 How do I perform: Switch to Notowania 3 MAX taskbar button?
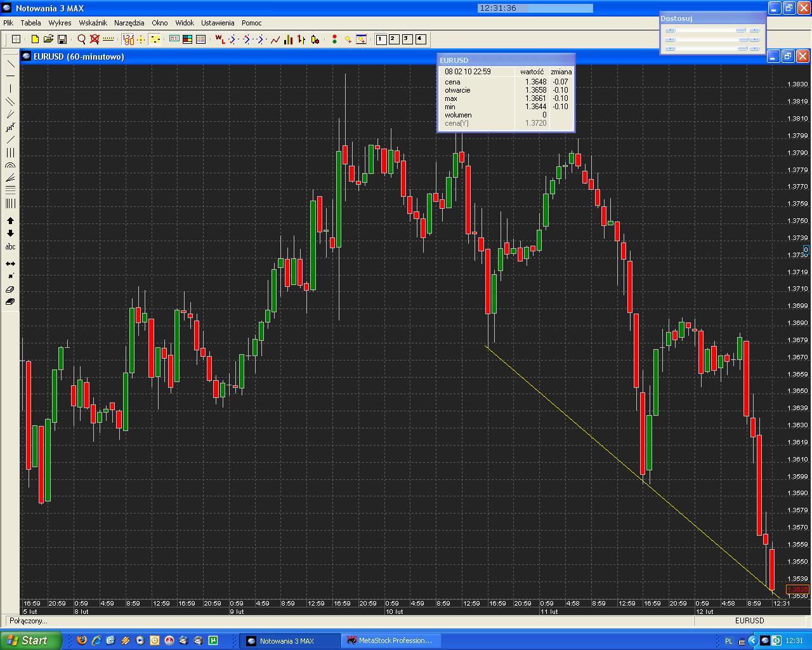coord(289,640)
